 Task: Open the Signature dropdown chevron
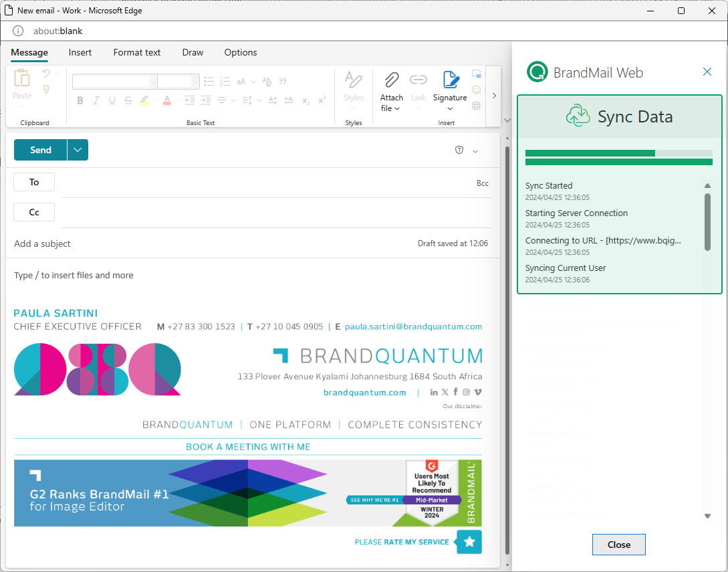pyautogui.click(x=450, y=109)
